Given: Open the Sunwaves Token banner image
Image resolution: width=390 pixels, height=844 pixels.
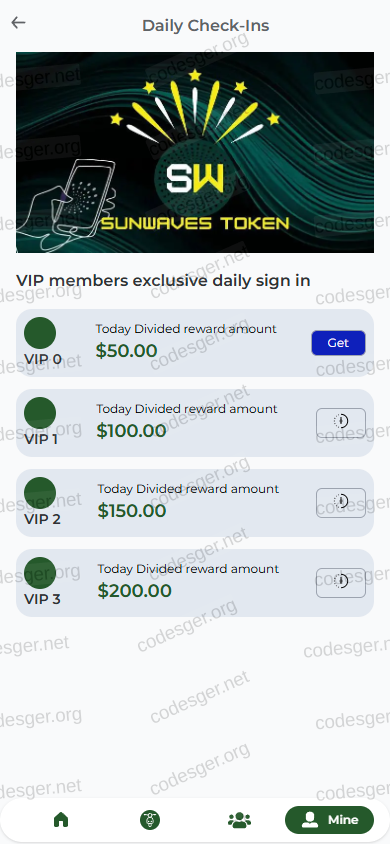Looking at the screenshot, I should pyautogui.click(x=195, y=152).
